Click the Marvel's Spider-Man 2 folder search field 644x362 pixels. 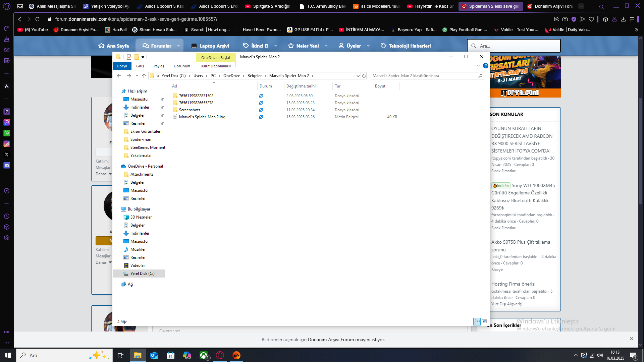tap(424, 76)
